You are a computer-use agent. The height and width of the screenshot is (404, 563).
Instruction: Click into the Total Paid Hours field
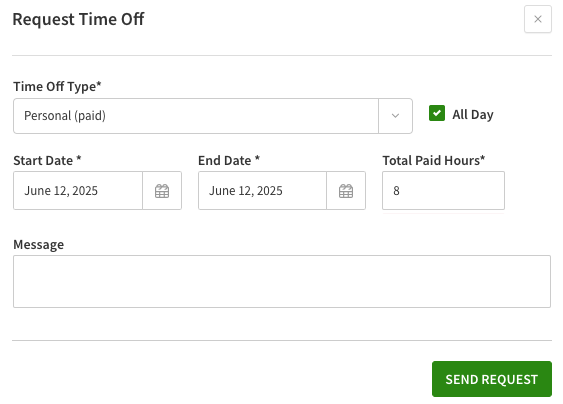443,191
